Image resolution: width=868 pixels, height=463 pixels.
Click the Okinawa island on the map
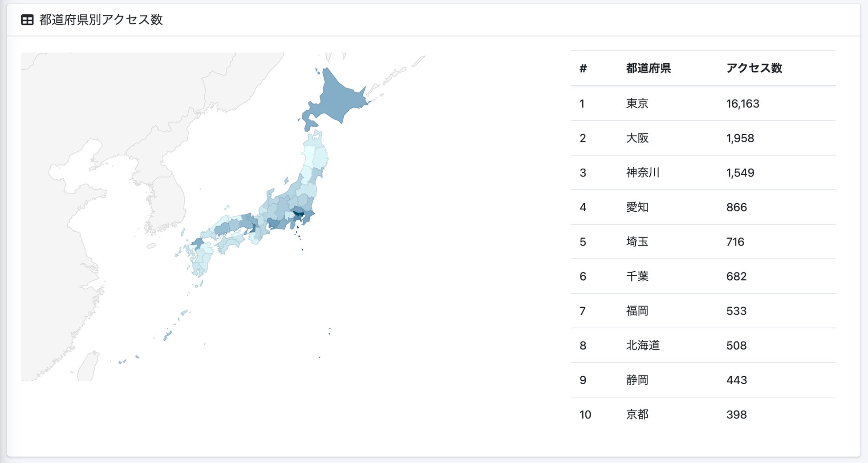click(167, 335)
